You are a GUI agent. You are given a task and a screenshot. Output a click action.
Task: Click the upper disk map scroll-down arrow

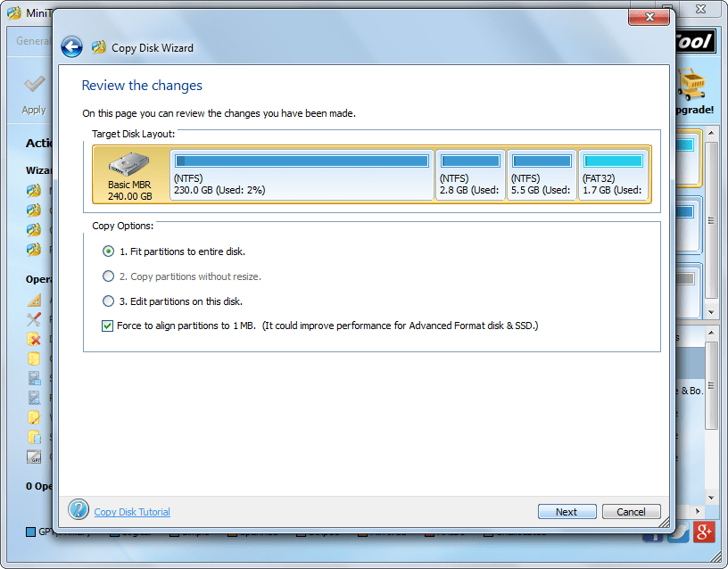click(x=711, y=312)
